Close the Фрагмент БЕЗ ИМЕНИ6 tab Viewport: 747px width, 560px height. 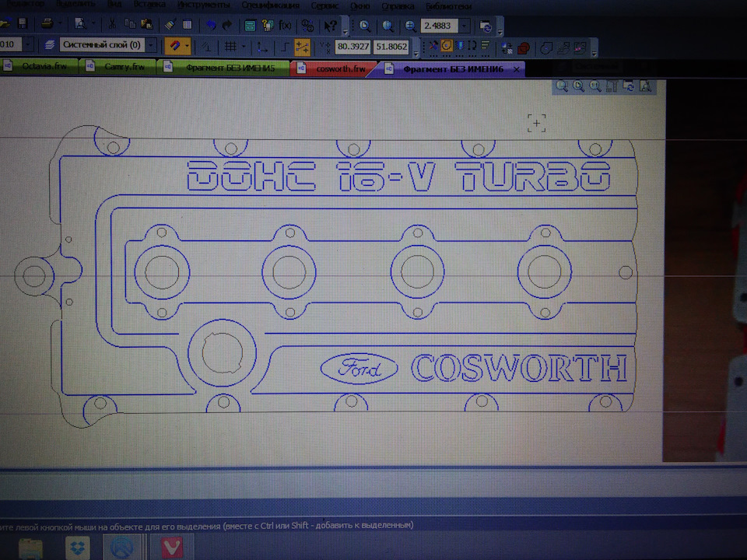point(517,69)
